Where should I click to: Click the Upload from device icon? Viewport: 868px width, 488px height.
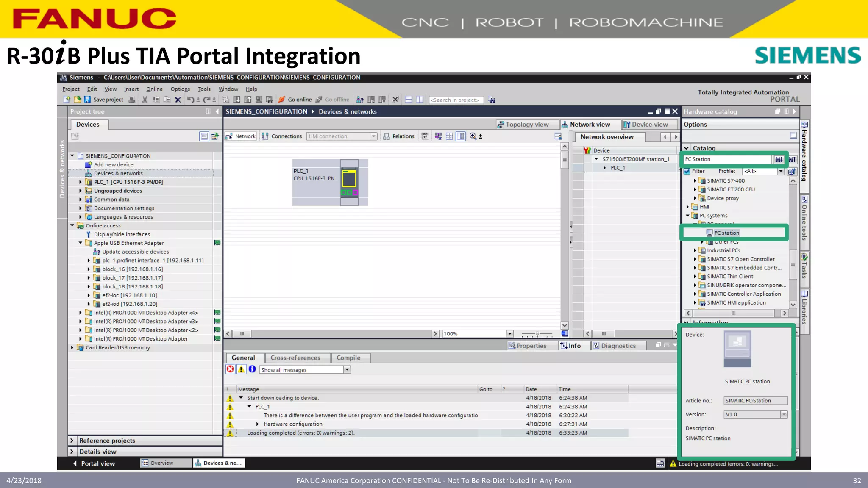(248, 100)
